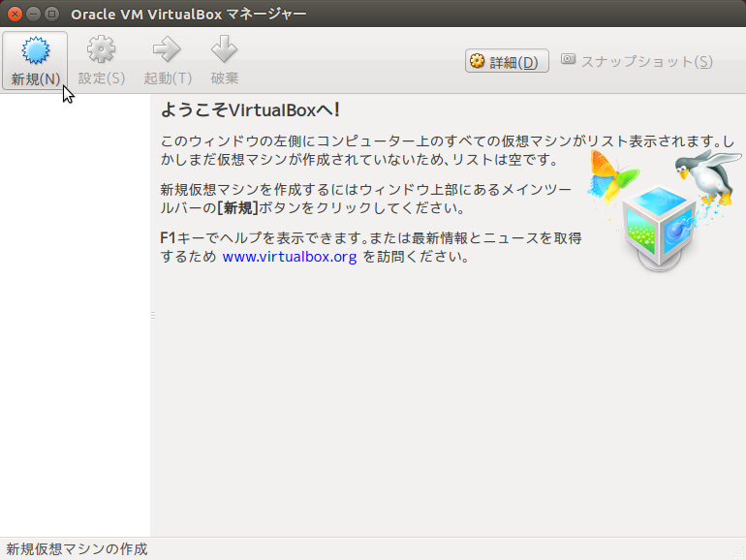The image size is (746, 560).
Task: Click the VirtualBox cube logo image
Action: point(665,211)
